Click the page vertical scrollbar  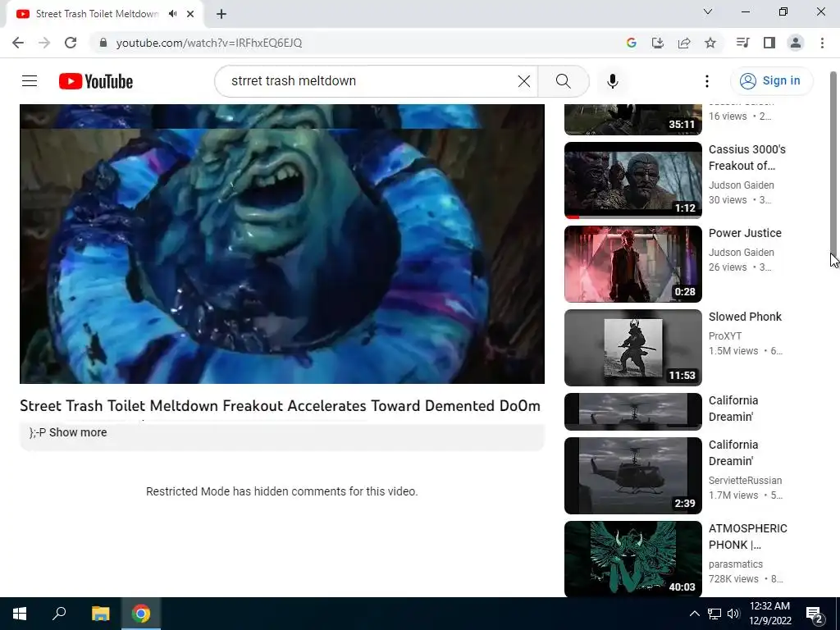pyautogui.click(x=833, y=166)
